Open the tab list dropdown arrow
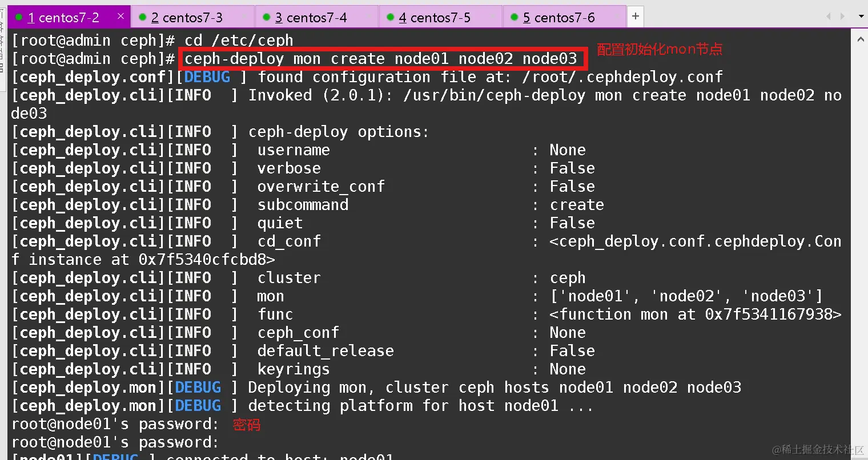 (861, 17)
